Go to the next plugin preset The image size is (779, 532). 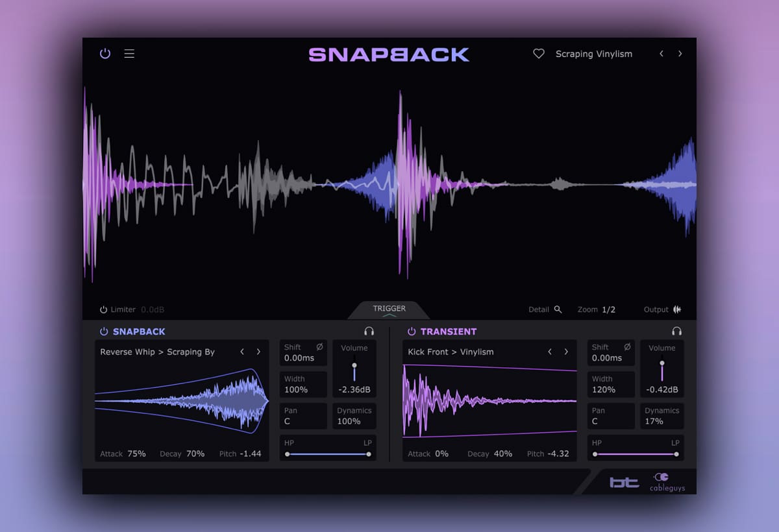click(680, 54)
